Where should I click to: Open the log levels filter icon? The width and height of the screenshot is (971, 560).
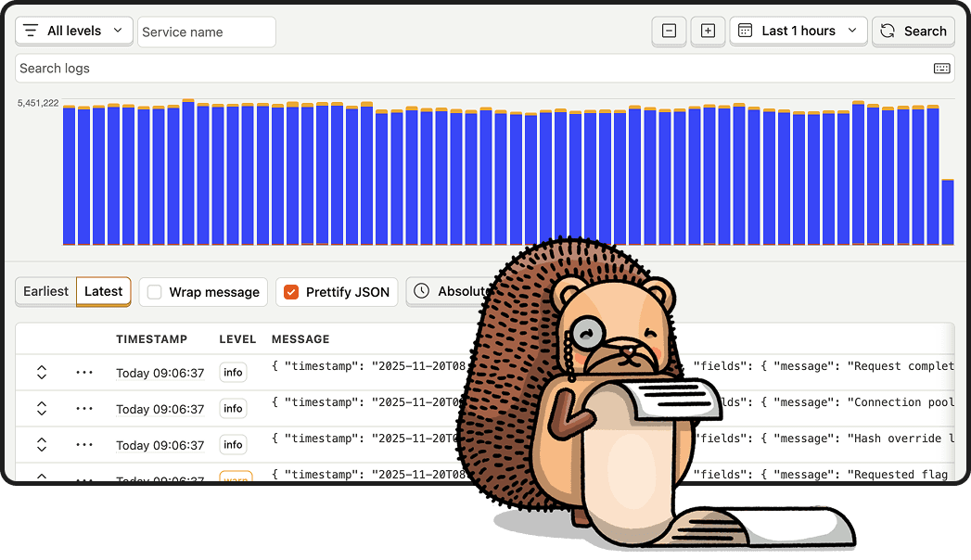pyautogui.click(x=29, y=31)
